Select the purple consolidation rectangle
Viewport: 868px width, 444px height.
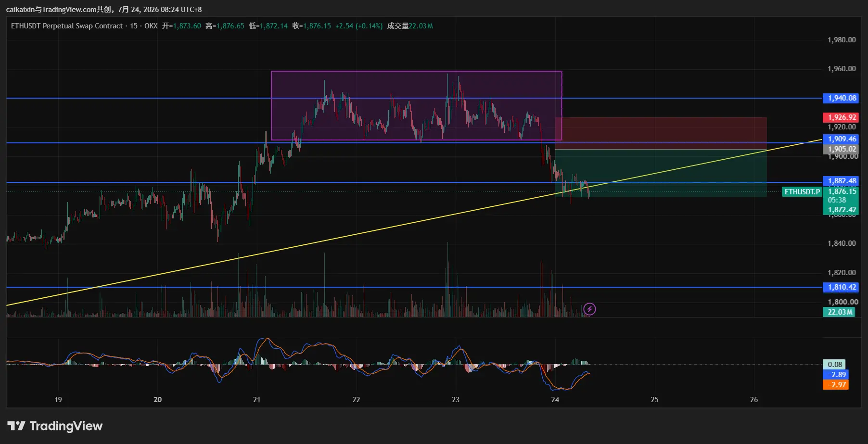coord(416,106)
